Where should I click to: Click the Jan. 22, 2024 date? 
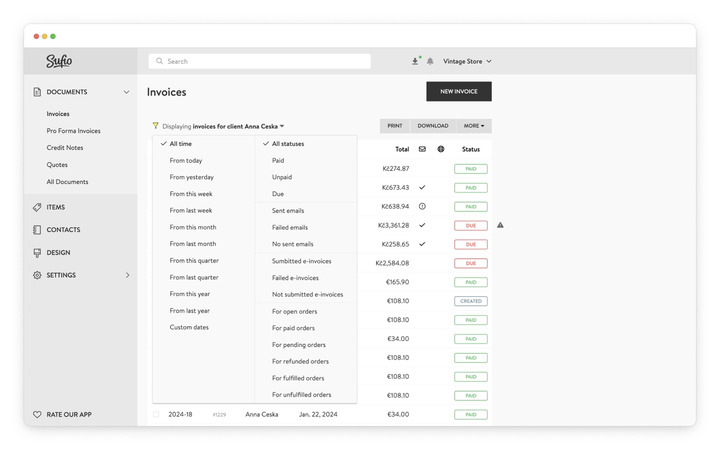click(318, 414)
